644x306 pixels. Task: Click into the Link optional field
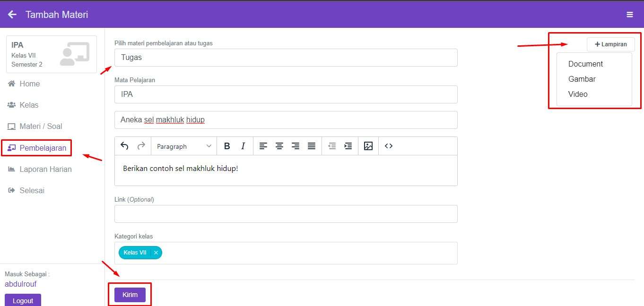(x=286, y=214)
